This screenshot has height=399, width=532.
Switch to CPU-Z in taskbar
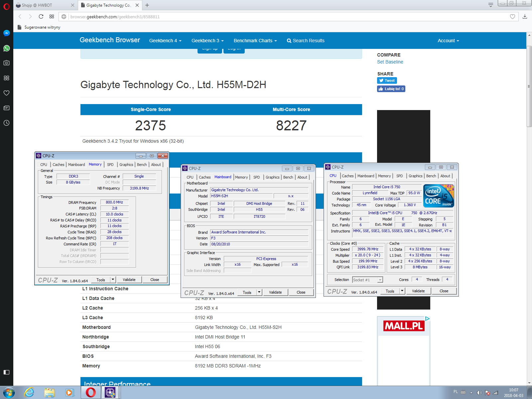[x=110, y=393]
